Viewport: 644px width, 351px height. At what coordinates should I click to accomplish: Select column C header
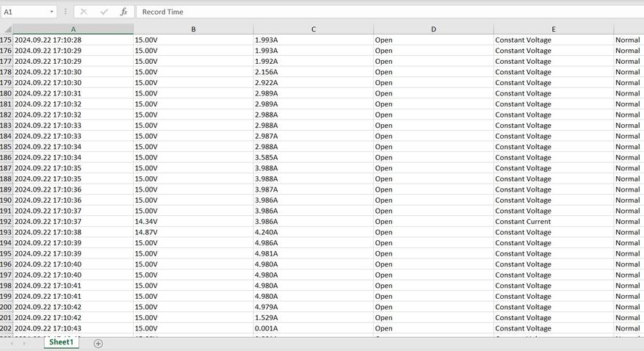[314, 29]
